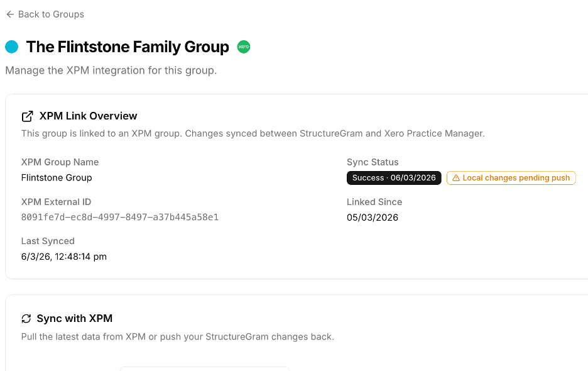Click the title The Flintstone Family Group

point(127,47)
